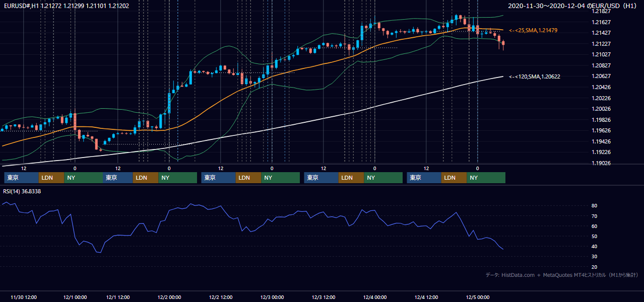This screenshot has width=644, height=302.
Task: Click price axis label 1.19226
Action: coord(601,152)
